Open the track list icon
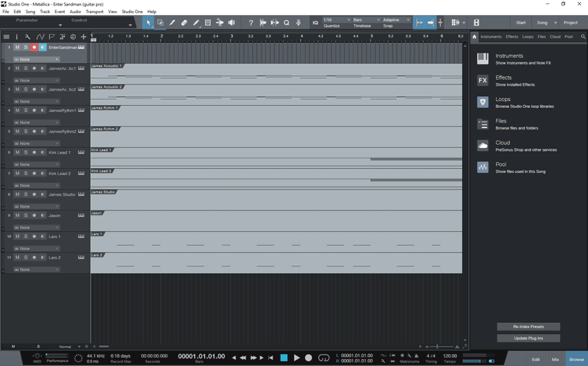Viewport: 588px width, 366px height. click(6, 37)
